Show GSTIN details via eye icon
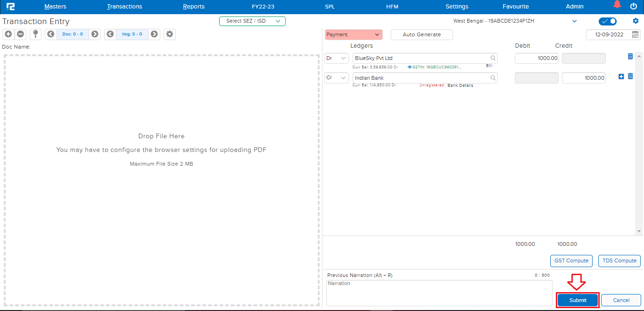Screen dimensions: 644x311 pos(410,67)
